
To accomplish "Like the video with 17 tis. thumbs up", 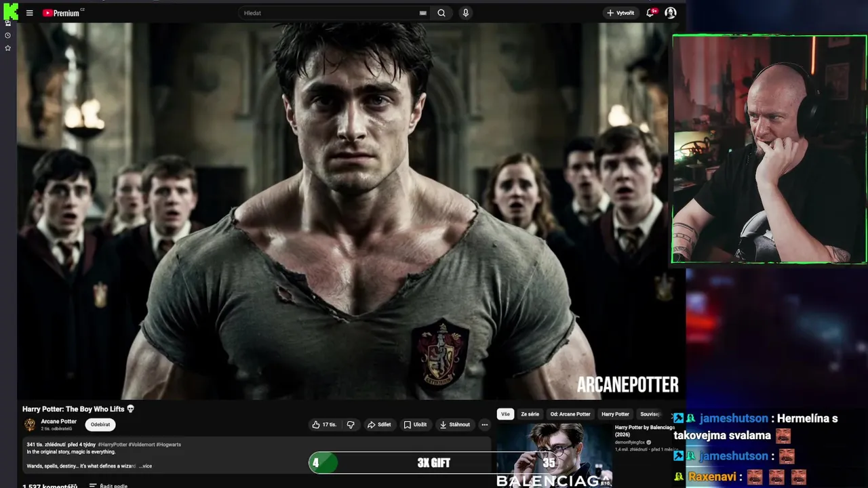I will pyautogui.click(x=324, y=424).
